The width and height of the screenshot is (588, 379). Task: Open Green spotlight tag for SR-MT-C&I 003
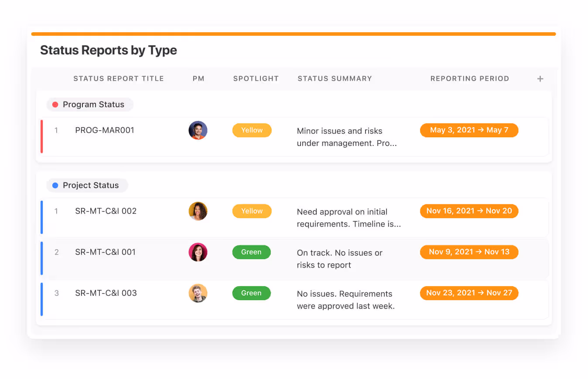pyautogui.click(x=251, y=293)
